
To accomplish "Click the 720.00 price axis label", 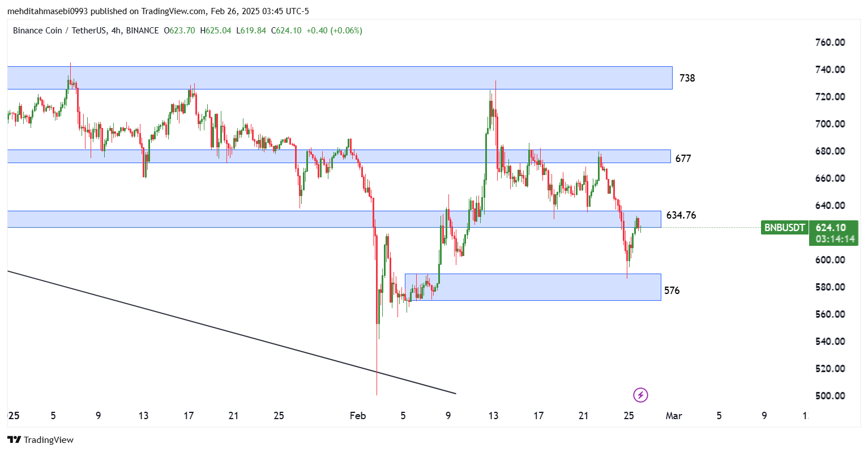I will click(830, 97).
